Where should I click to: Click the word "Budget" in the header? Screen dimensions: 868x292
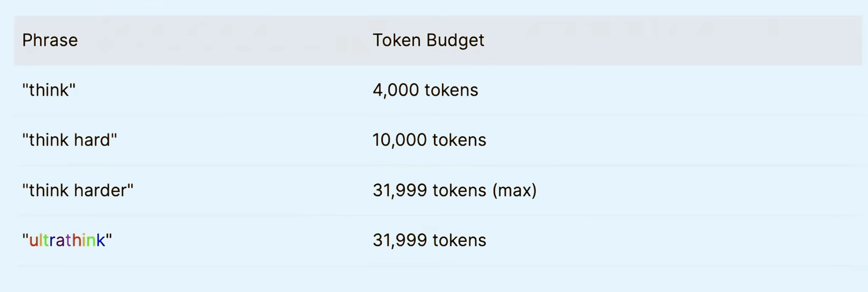tap(455, 41)
